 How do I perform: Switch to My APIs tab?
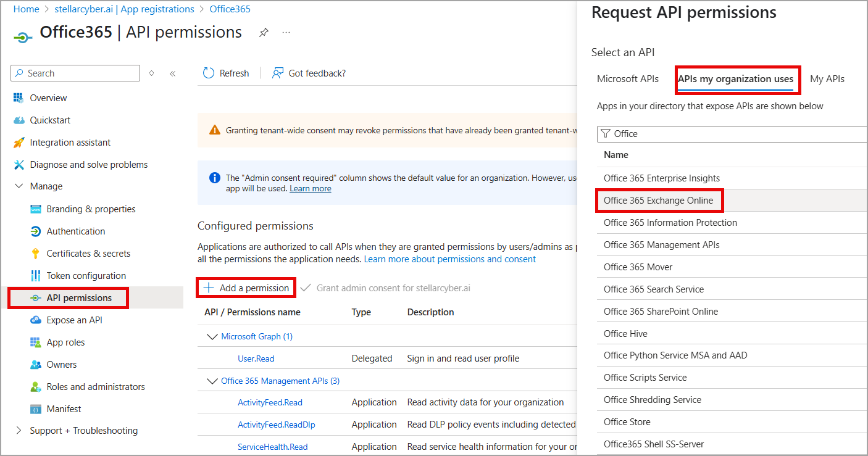tap(827, 79)
